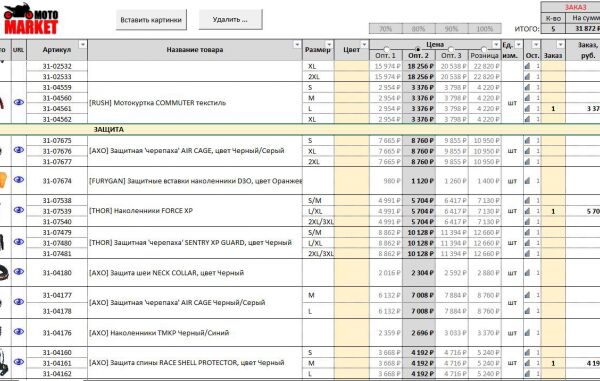
Task: Select the FURYGAN Защитные вставки наколенники name cell
Action: click(195, 181)
